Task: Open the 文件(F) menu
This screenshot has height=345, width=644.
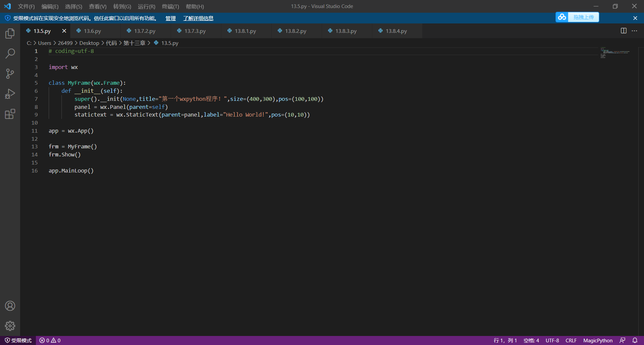Action: coord(26,6)
